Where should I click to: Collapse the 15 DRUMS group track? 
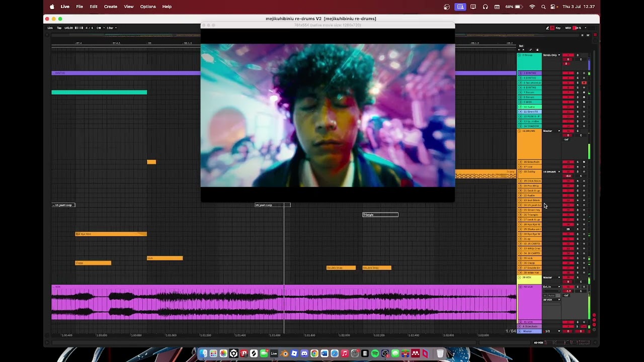(x=520, y=131)
